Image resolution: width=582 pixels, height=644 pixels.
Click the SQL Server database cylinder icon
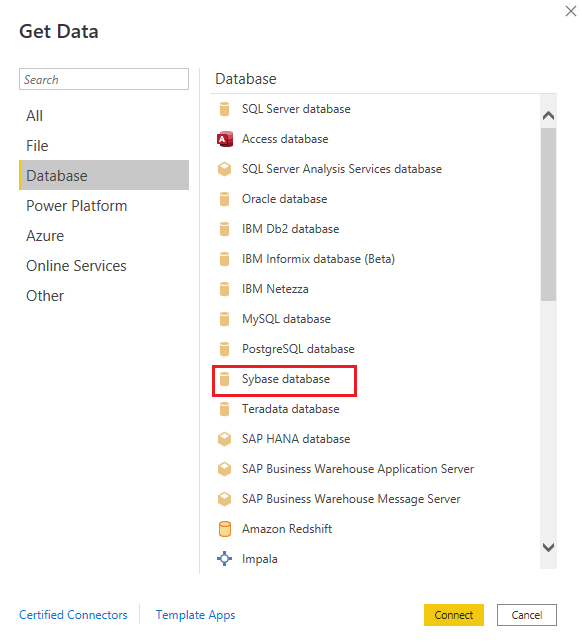[224, 109]
